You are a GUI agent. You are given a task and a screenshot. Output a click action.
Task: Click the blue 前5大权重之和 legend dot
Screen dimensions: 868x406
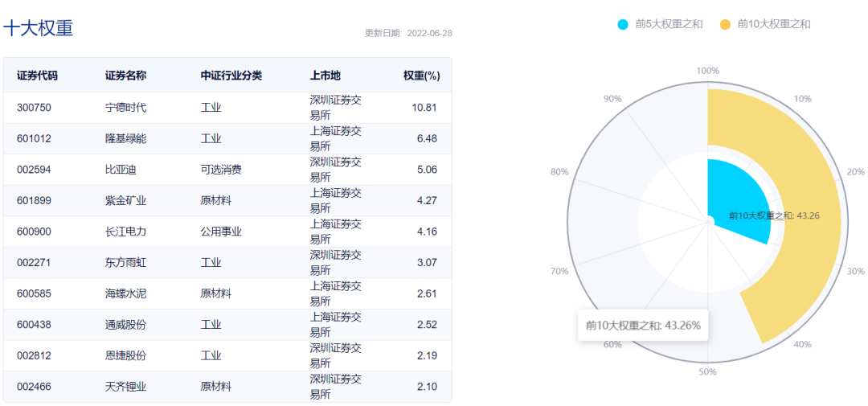[x=623, y=24]
